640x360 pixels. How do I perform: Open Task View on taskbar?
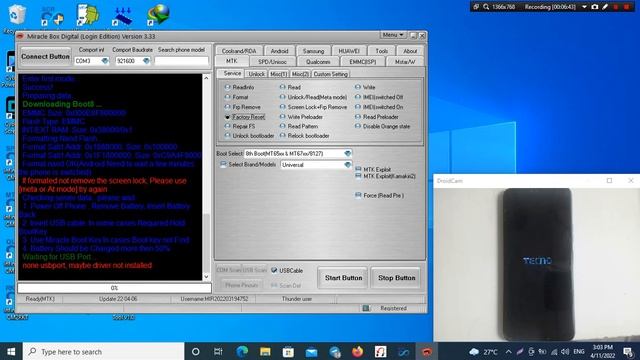[218, 351]
